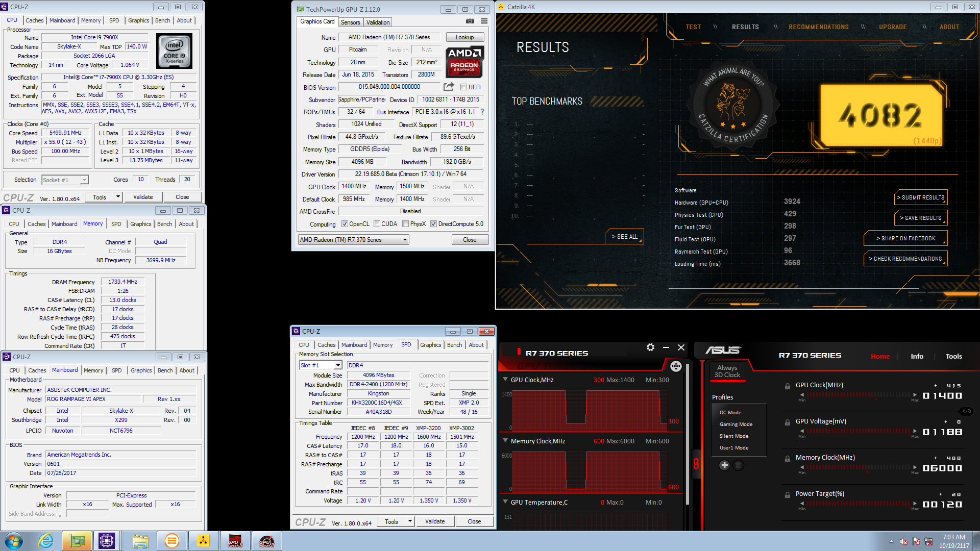The width and height of the screenshot is (980, 551).
Task: Increase GPU Clock with right arrow
Action: coord(915,395)
